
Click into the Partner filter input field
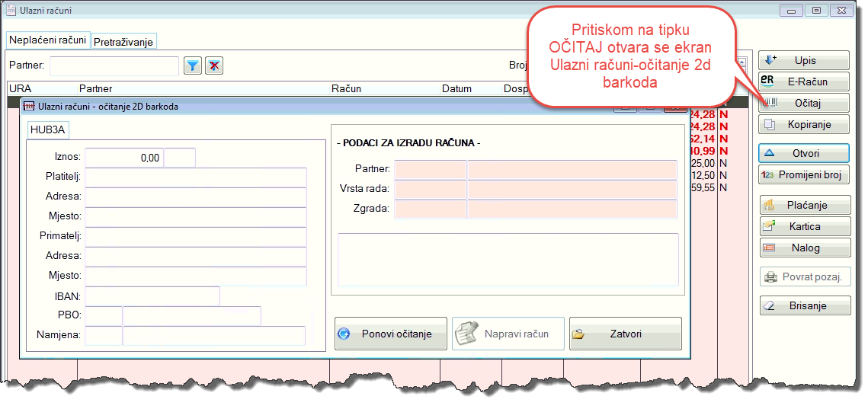[x=114, y=66]
